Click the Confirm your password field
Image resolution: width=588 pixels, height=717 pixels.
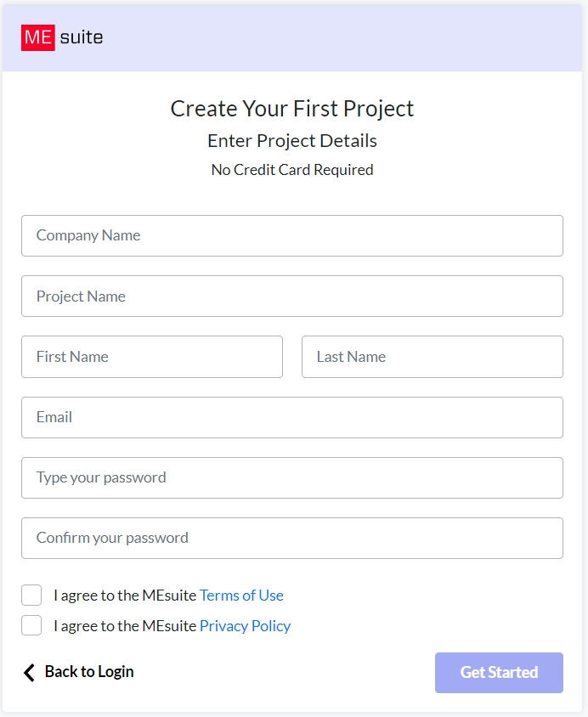click(291, 538)
